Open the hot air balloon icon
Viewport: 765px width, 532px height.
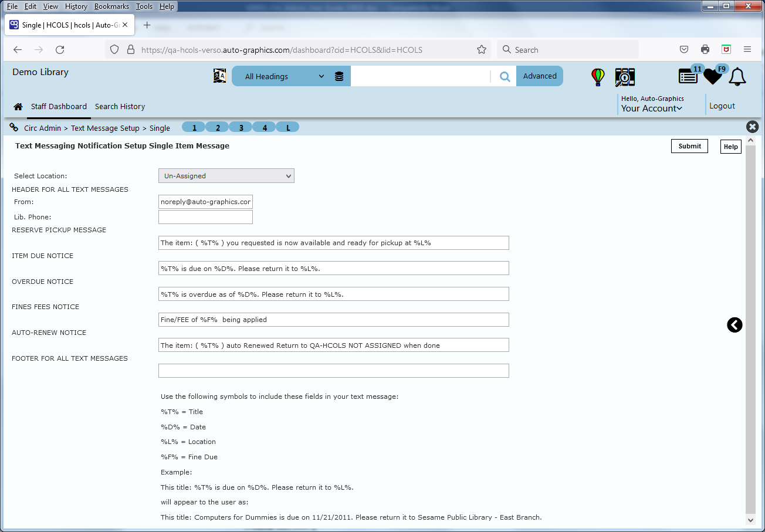click(x=598, y=77)
